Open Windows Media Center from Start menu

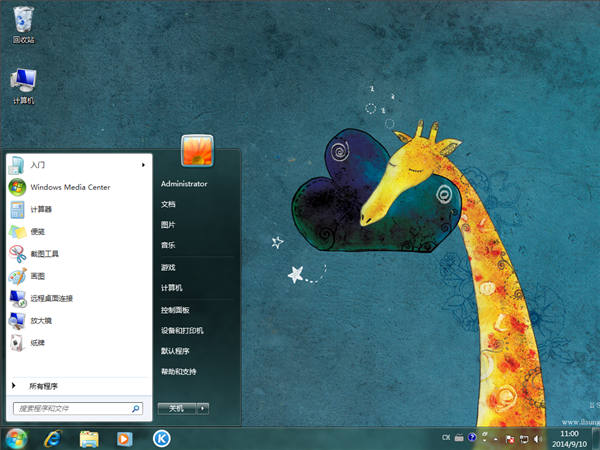point(69,187)
